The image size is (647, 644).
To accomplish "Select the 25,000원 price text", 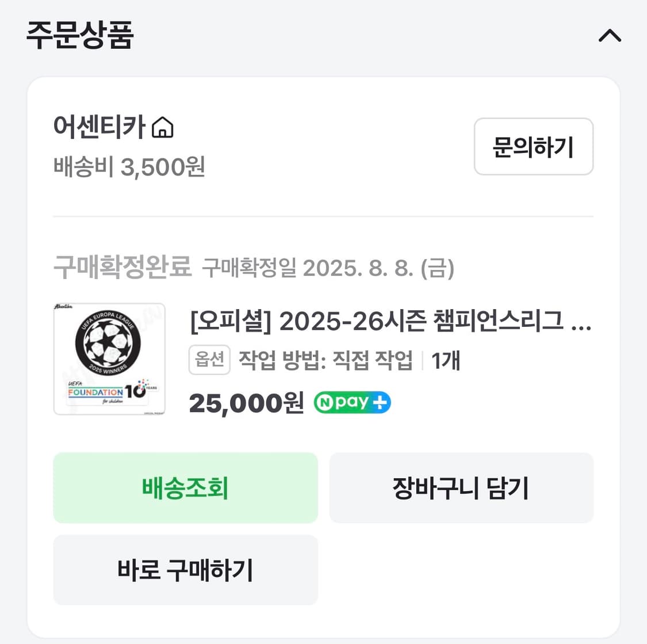I will pos(246,402).
